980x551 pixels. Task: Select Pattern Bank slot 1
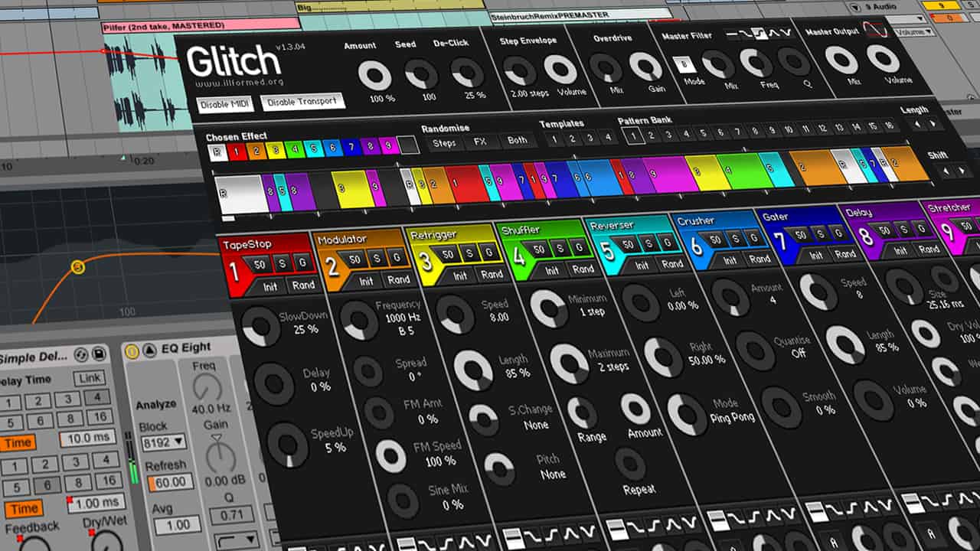632,135
